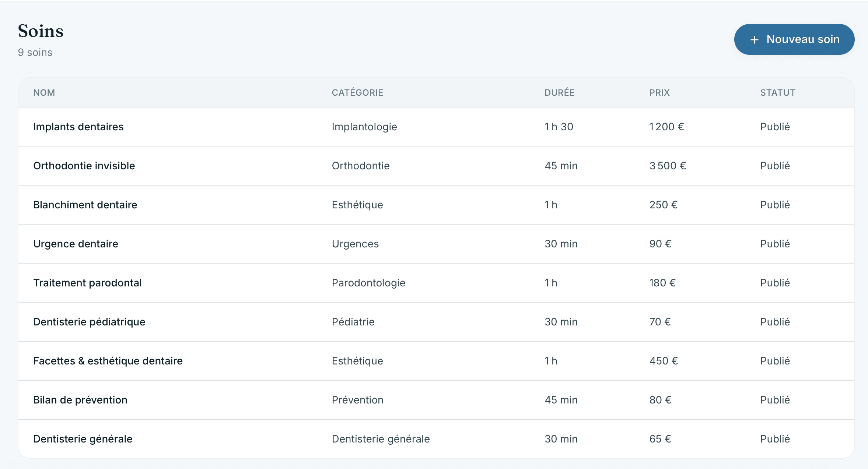This screenshot has width=868, height=469.
Task: Click the 180 € price
Action: pyautogui.click(x=662, y=283)
